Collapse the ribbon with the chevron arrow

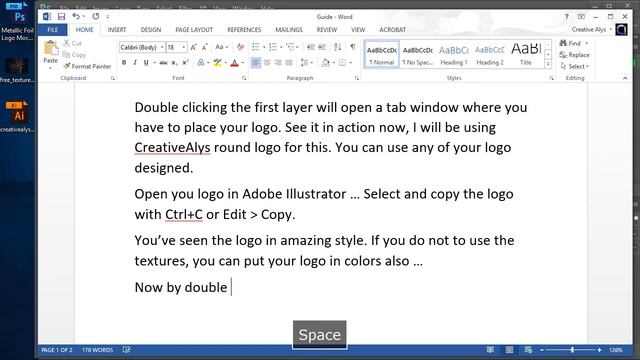coord(625,78)
